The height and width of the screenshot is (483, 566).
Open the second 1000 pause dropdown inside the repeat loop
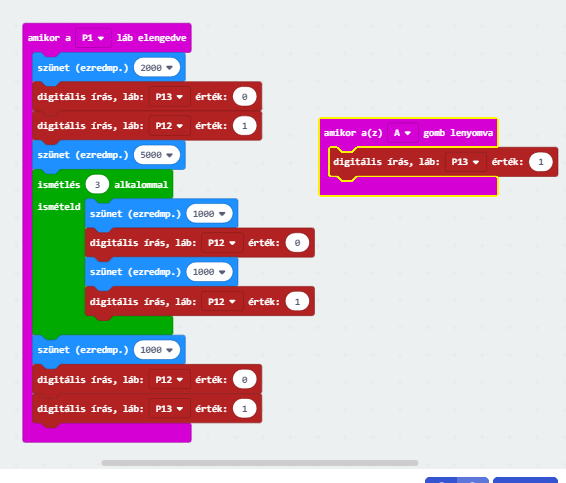click(209, 272)
